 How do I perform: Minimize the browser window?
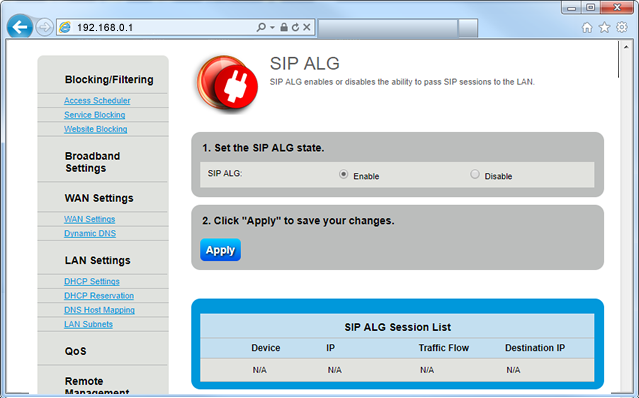571,8
